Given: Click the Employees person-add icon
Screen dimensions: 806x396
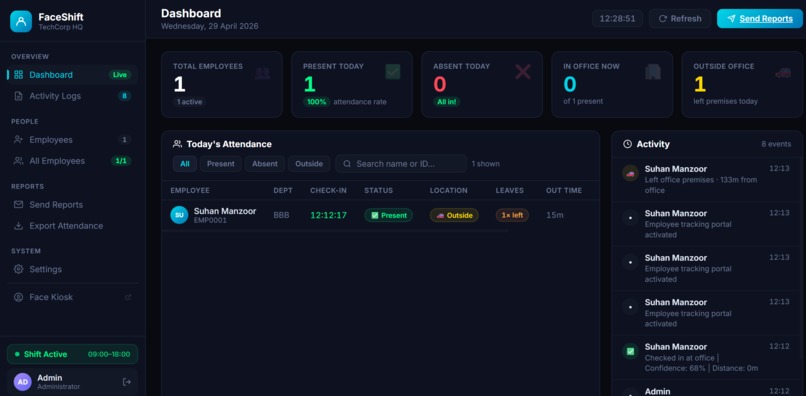Looking at the screenshot, I should (x=19, y=139).
